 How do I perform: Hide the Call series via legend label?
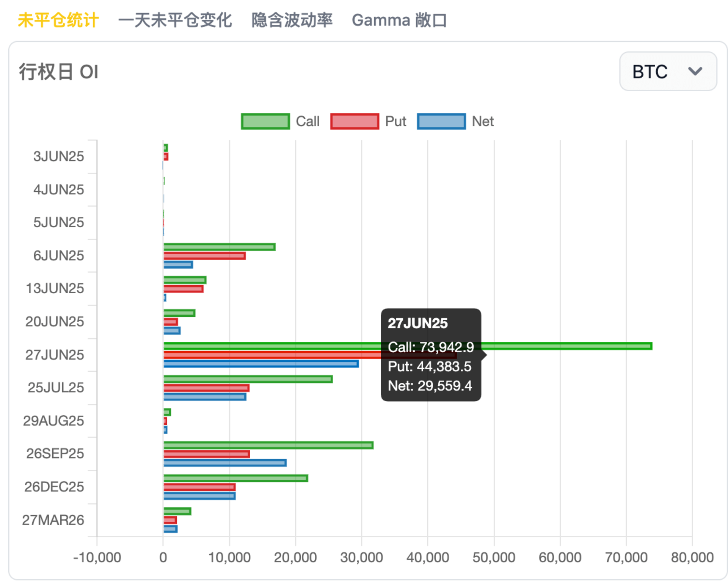(308, 122)
